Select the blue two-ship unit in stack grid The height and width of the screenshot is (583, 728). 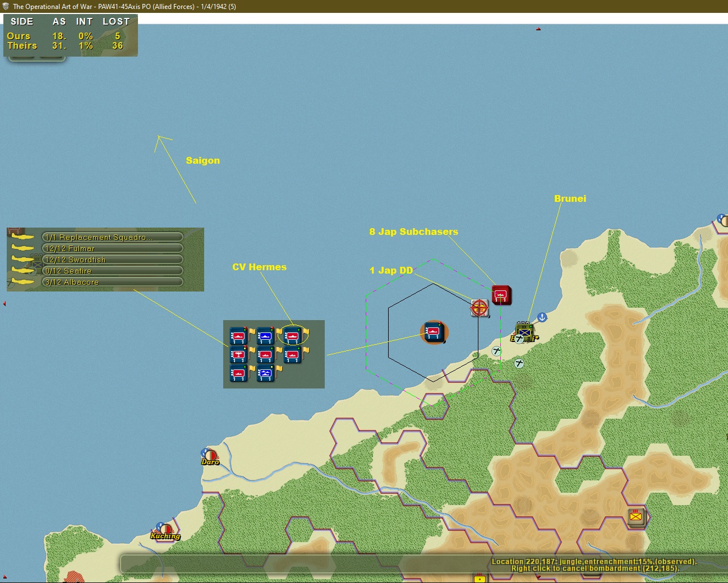265,373
